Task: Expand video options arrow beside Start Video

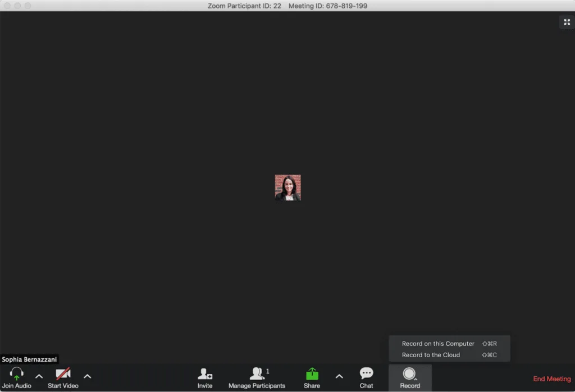Action: pos(87,376)
